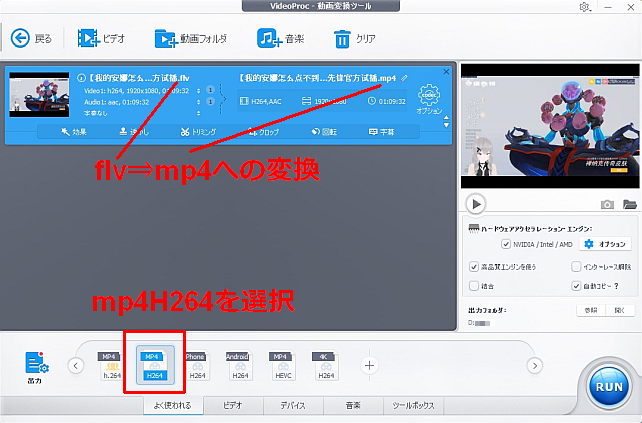Add a 動画フォルダ video folder
The width and height of the screenshot is (642, 423).
coord(191,38)
